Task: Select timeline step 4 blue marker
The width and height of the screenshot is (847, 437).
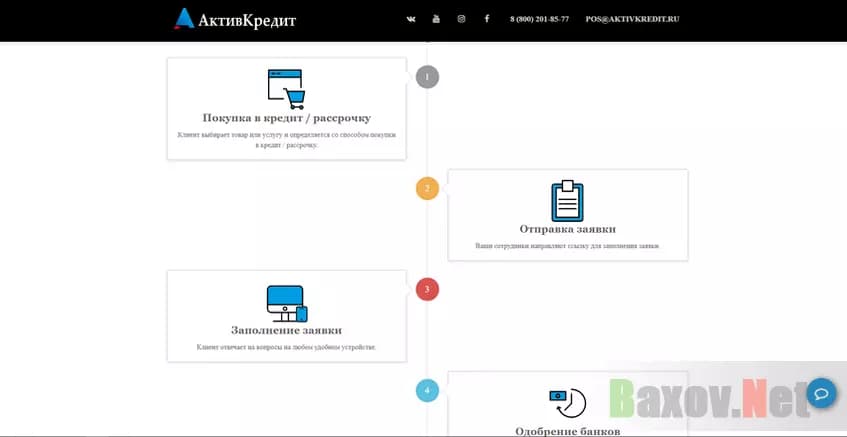Action: [x=427, y=391]
